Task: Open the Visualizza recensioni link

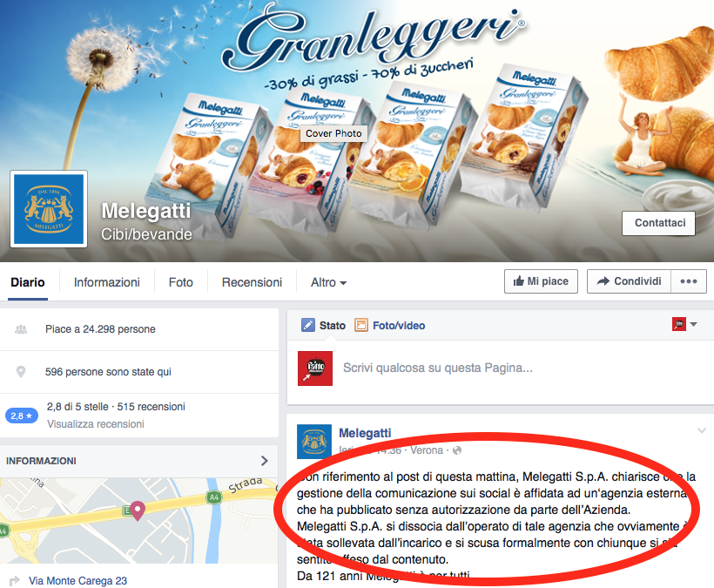Action: pos(96,424)
